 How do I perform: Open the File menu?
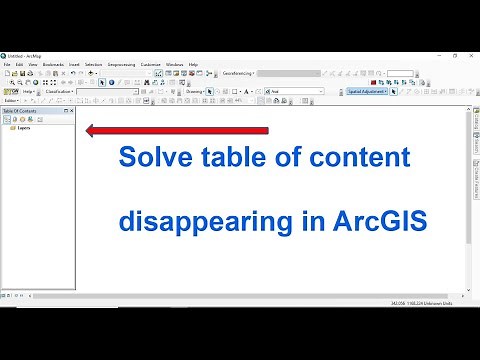7,64
